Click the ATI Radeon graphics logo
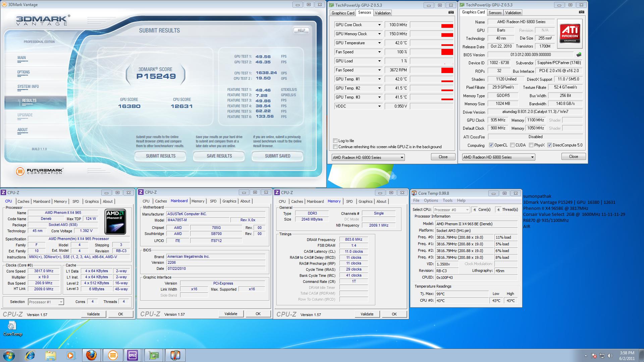The width and height of the screenshot is (644, 362). (570, 34)
